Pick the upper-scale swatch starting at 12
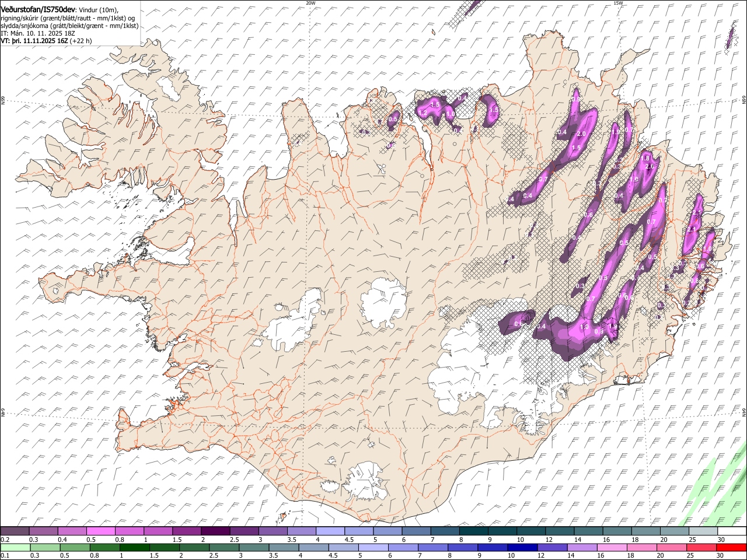Screen dimensions: 747x560 [x=560, y=531]
